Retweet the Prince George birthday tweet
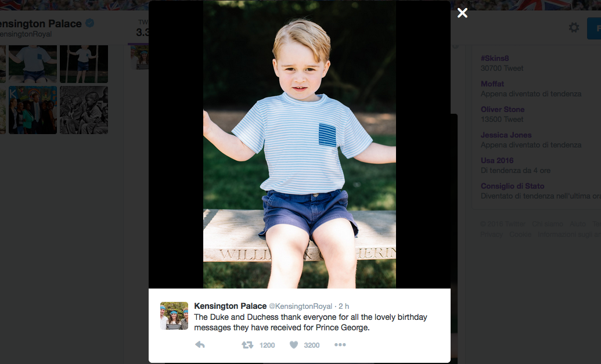 pos(247,345)
